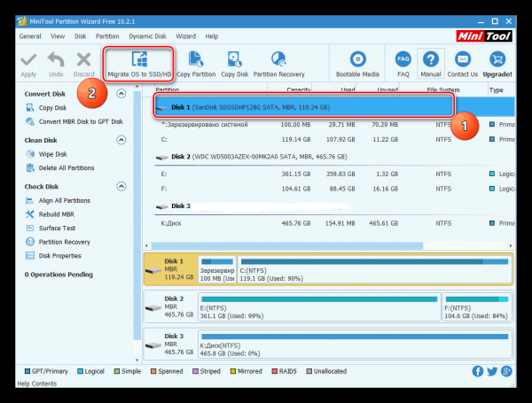The height and width of the screenshot is (403, 532).
Task: Collapse the Clean Disk section
Action: click(x=121, y=140)
